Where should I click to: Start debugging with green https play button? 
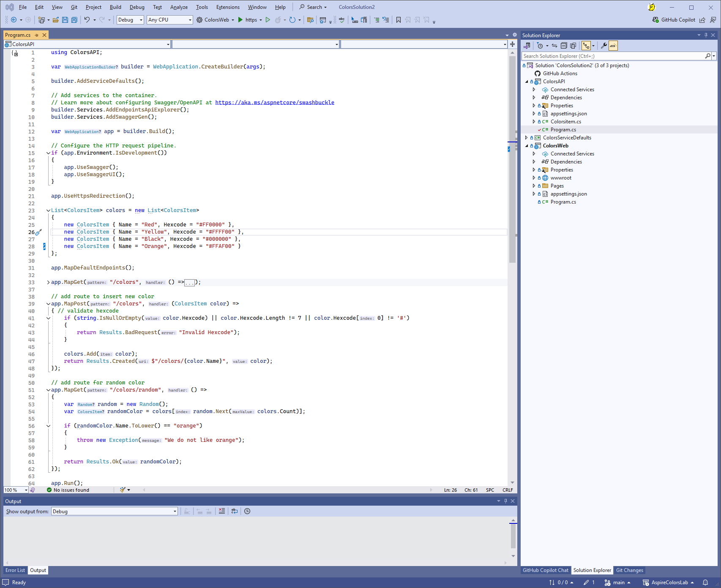[240, 20]
